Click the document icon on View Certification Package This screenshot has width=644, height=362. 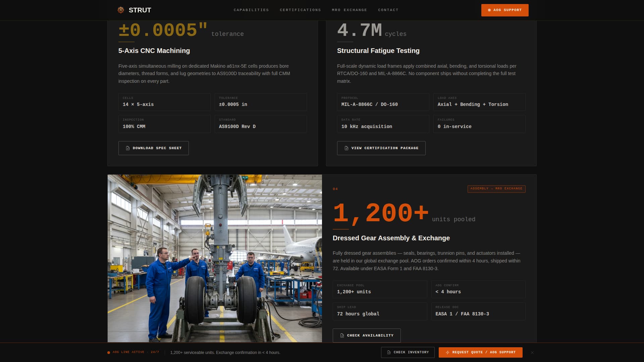tap(345, 148)
